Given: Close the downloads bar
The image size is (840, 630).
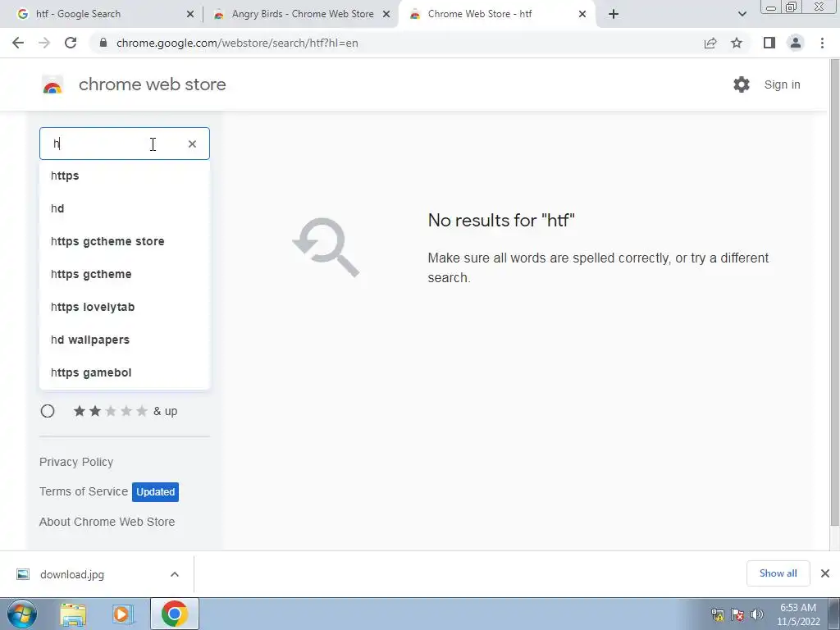Looking at the screenshot, I should coord(825,573).
